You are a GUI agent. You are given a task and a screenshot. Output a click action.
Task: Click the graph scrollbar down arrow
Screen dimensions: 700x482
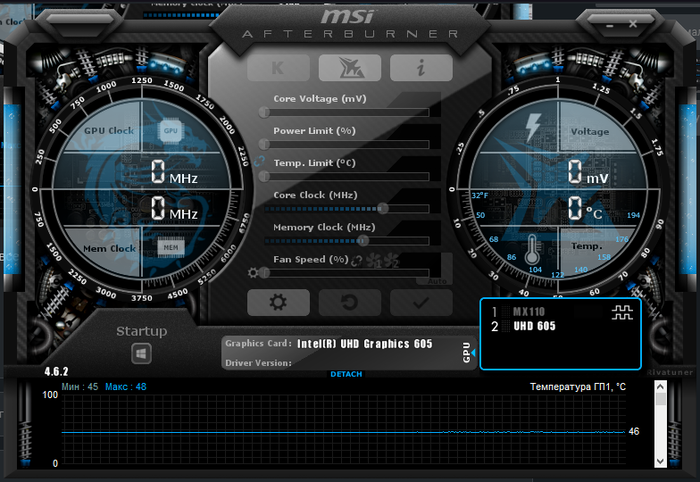660,461
